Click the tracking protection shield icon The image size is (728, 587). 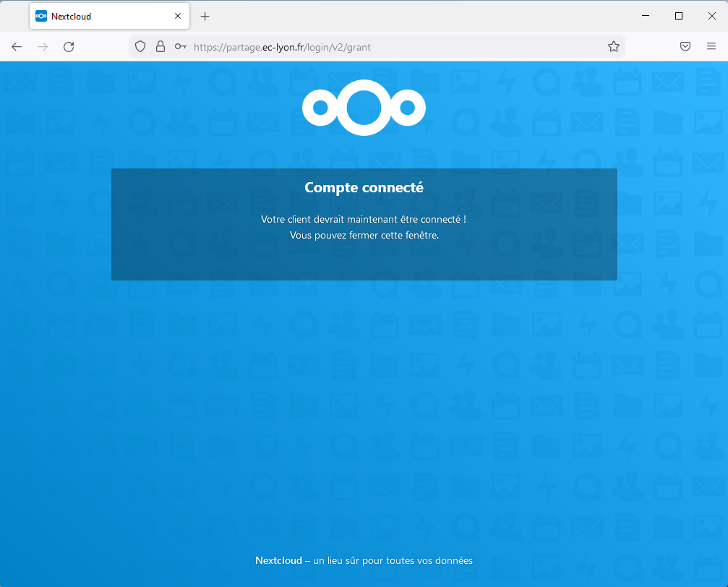pyautogui.click(x=140, y=46)
